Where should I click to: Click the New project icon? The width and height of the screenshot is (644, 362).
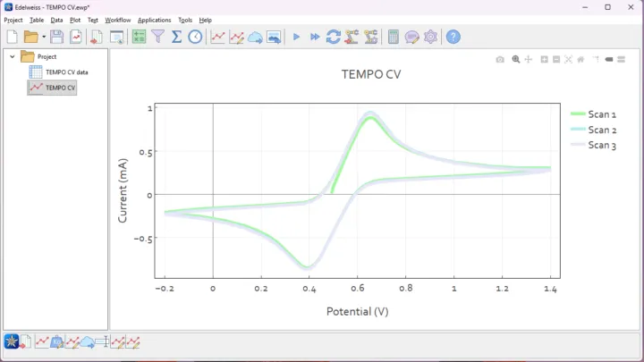[12, 37]
